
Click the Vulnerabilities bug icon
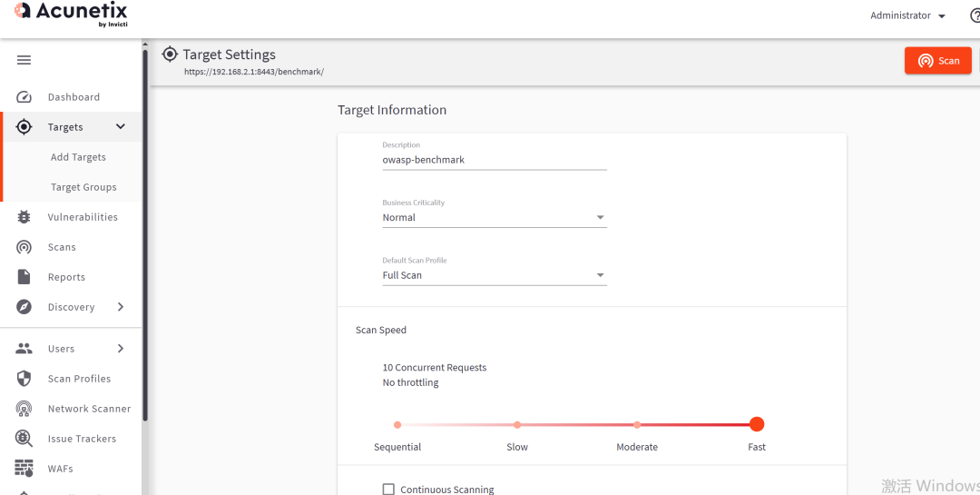point(24,217)
